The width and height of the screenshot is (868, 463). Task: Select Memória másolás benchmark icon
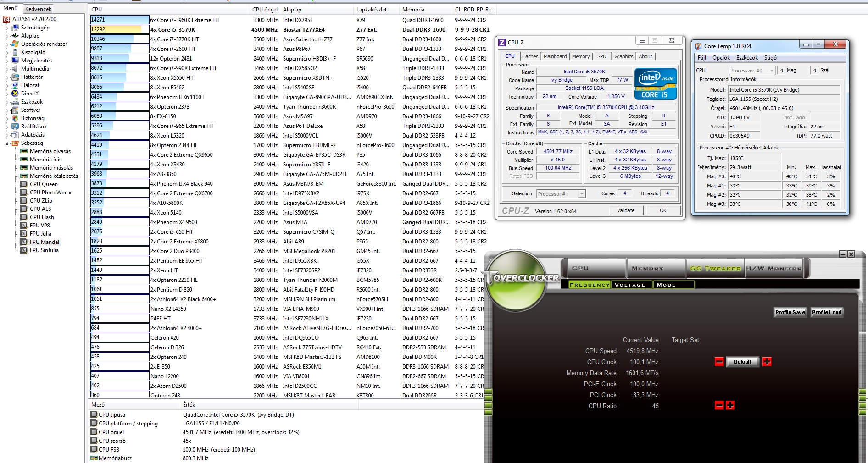point(24,168)
